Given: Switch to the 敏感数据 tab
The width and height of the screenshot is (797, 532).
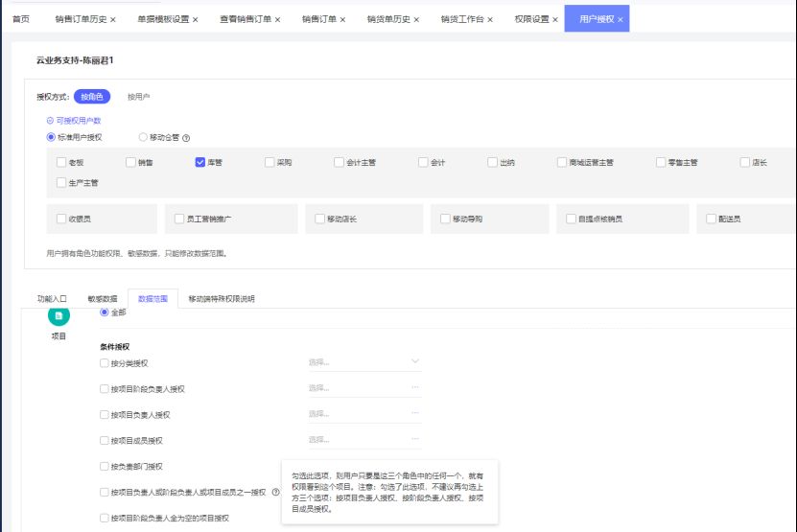Looking at the screenshot, I should click(102, 299).
